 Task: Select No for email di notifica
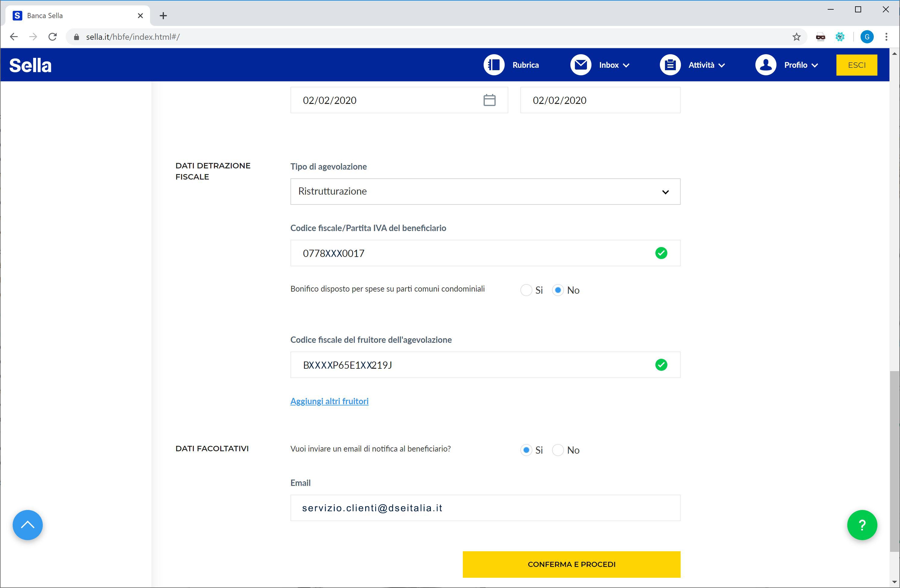tap(558, 450)
